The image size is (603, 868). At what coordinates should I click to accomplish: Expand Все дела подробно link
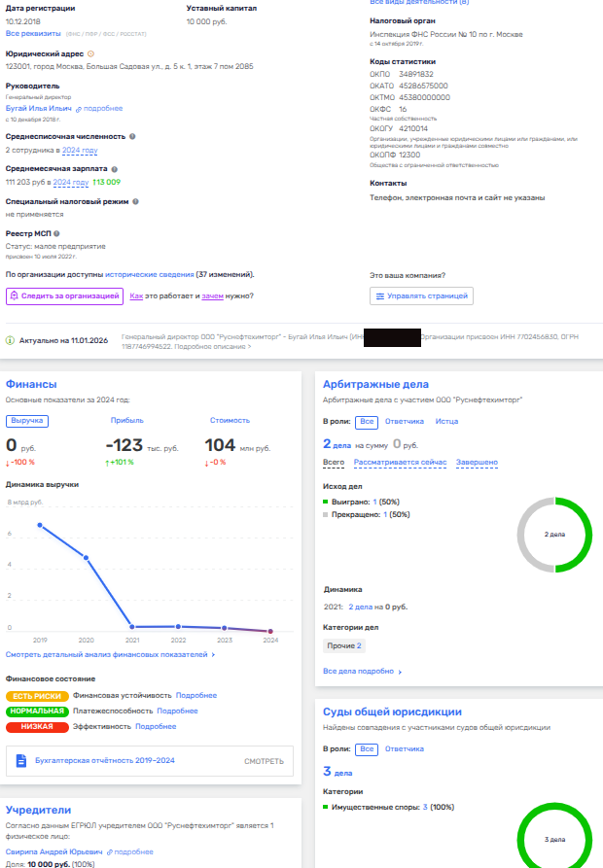[x=362, y=671]
